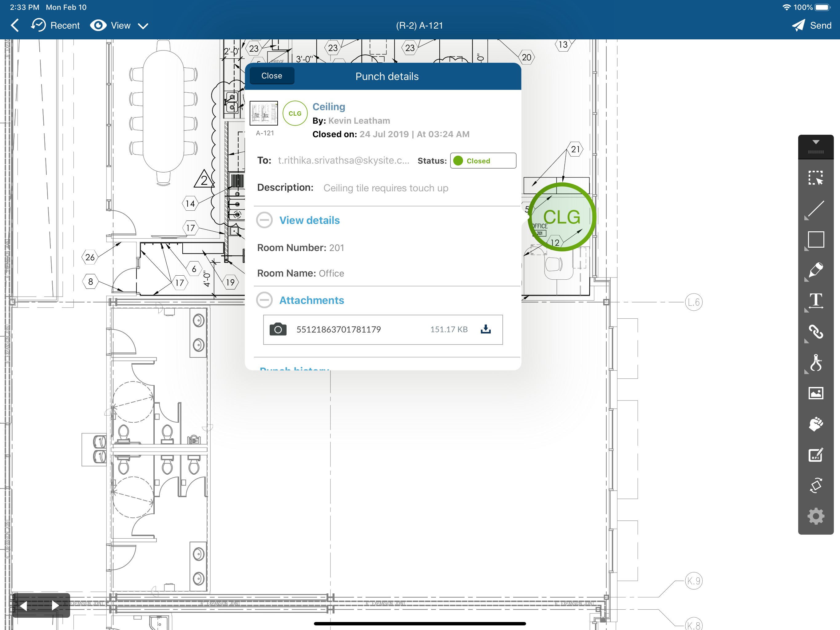
Task: Select the RFI note tool
Action: (x=815, y=455)
